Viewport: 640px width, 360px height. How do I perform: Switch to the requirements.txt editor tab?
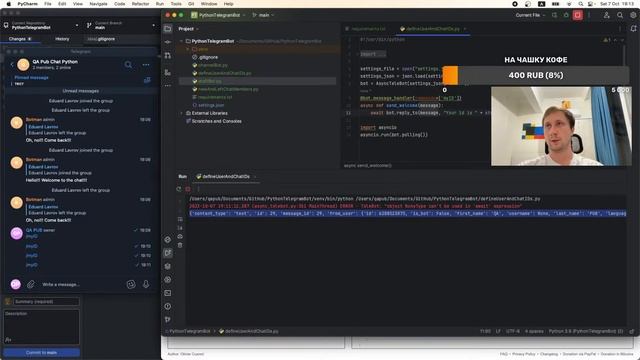pyautogui.click(x=366, y=29)
